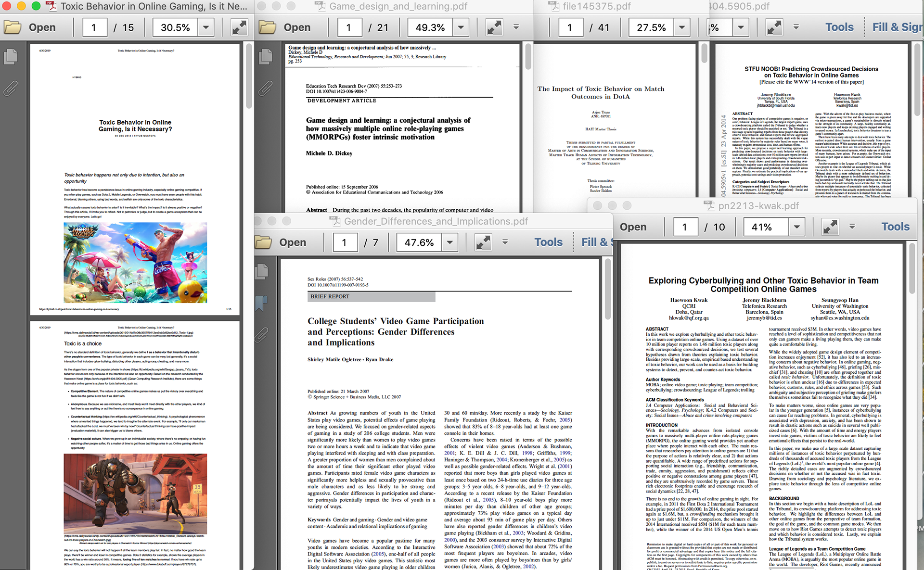
Task: Click PDF title icon of Game_design_and_learning window
Action: click(320, 6)
